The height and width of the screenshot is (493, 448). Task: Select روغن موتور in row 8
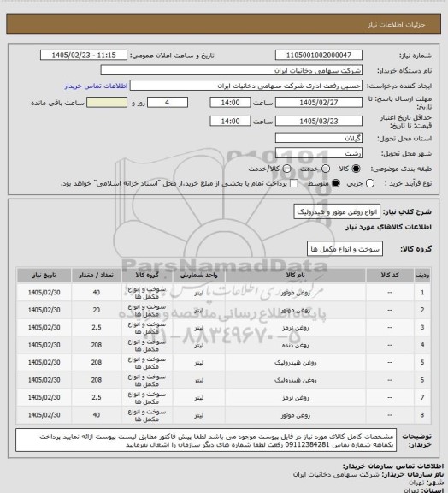[x=295, y=415]
